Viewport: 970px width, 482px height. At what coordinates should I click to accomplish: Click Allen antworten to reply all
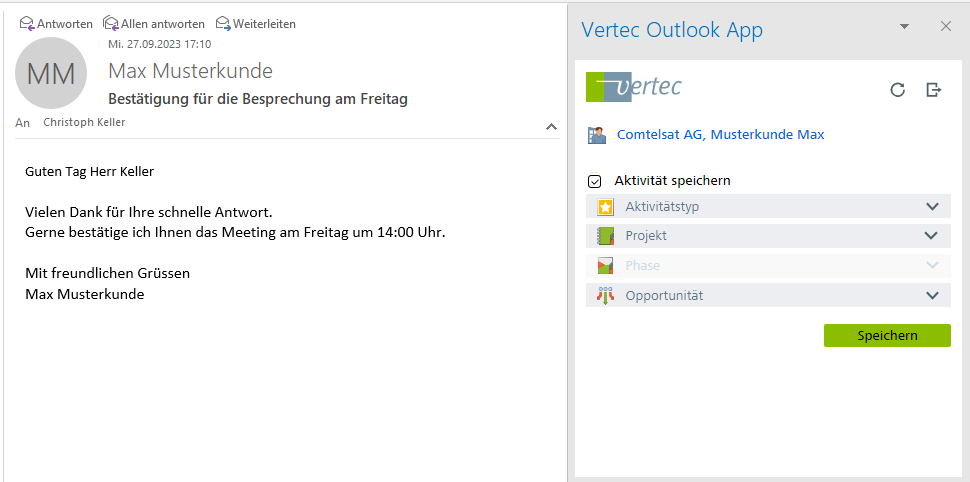[154, 23]
